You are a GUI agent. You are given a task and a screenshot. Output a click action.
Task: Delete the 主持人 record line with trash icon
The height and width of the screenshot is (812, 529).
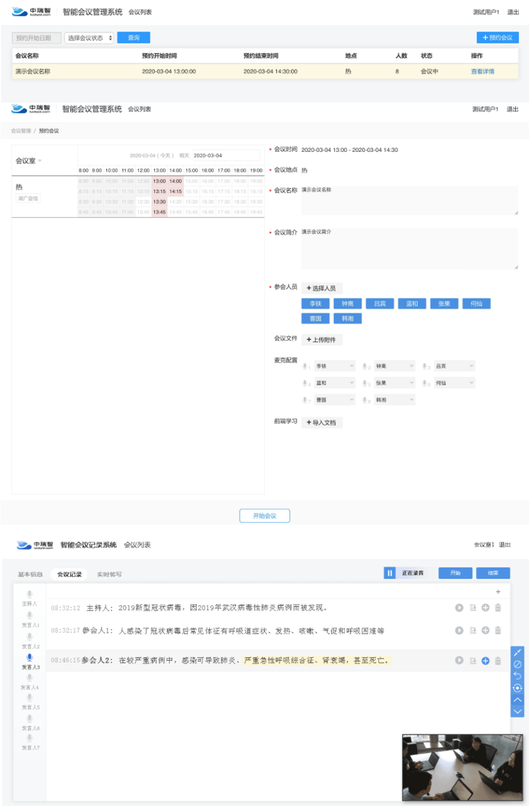tap(498, 608)
